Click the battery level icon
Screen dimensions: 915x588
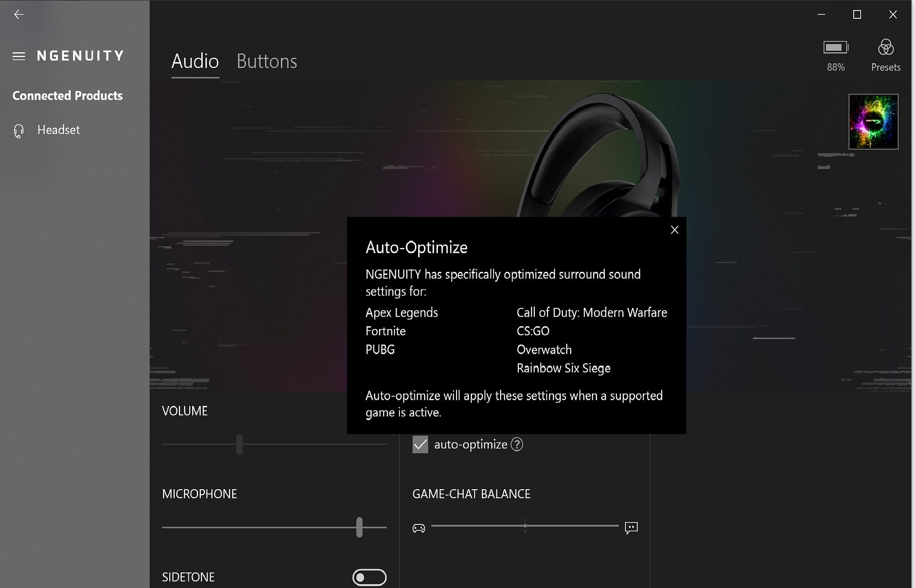835,47
